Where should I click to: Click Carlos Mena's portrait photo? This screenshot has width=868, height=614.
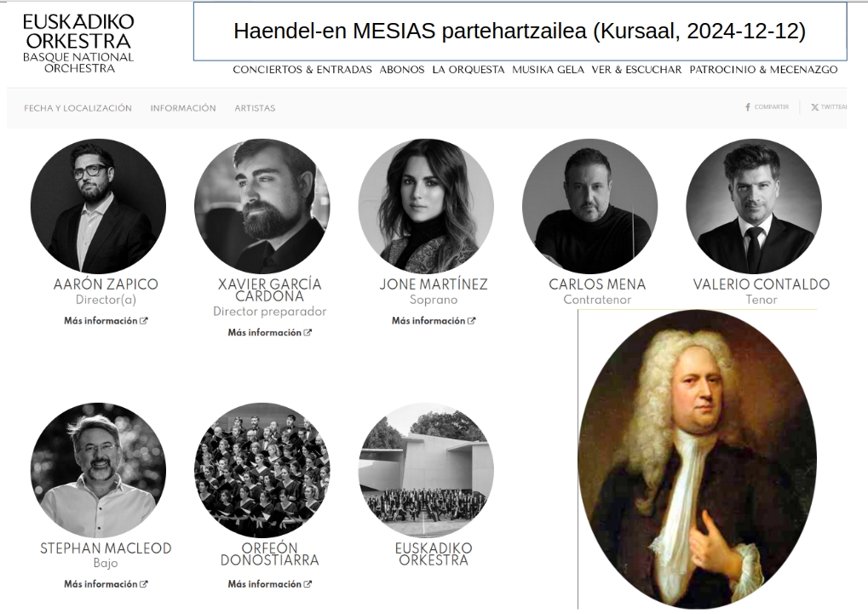click(590, 206)
